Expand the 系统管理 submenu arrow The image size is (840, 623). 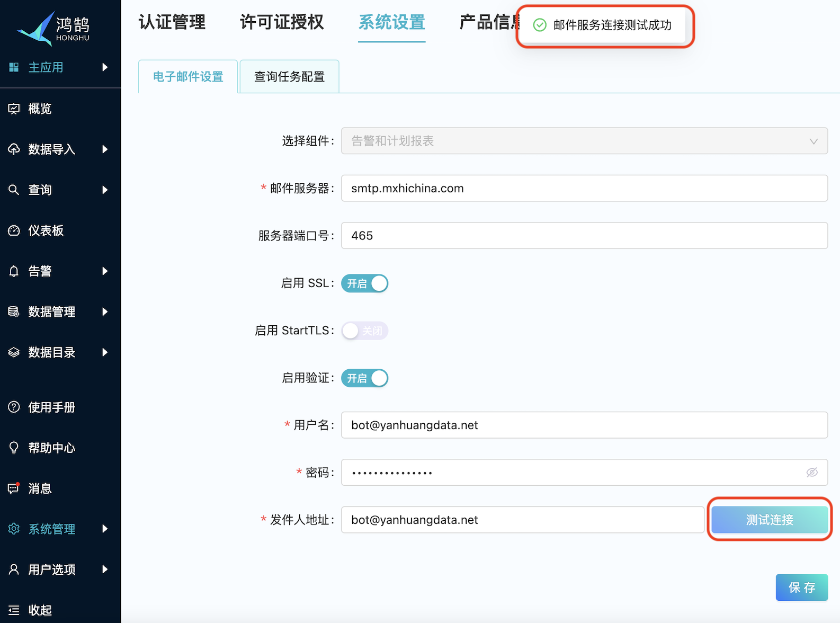point(105,529)
